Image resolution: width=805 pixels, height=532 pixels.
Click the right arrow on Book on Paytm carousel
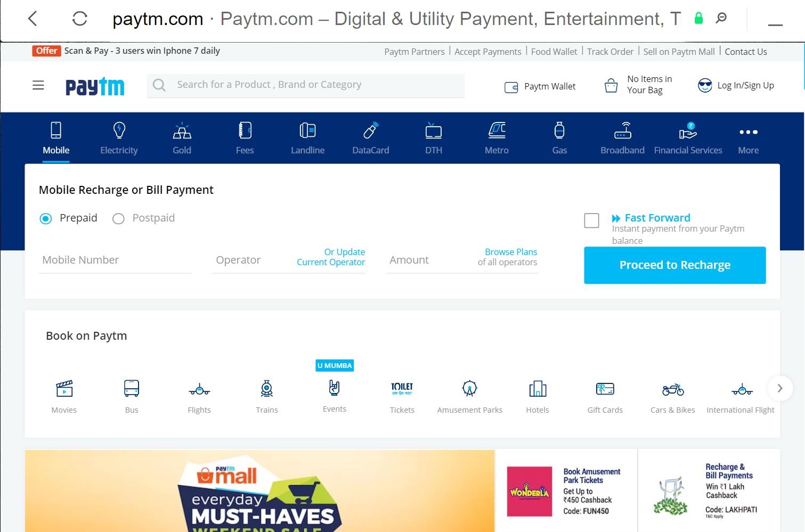pyautogui.click(x=779, y=388)
